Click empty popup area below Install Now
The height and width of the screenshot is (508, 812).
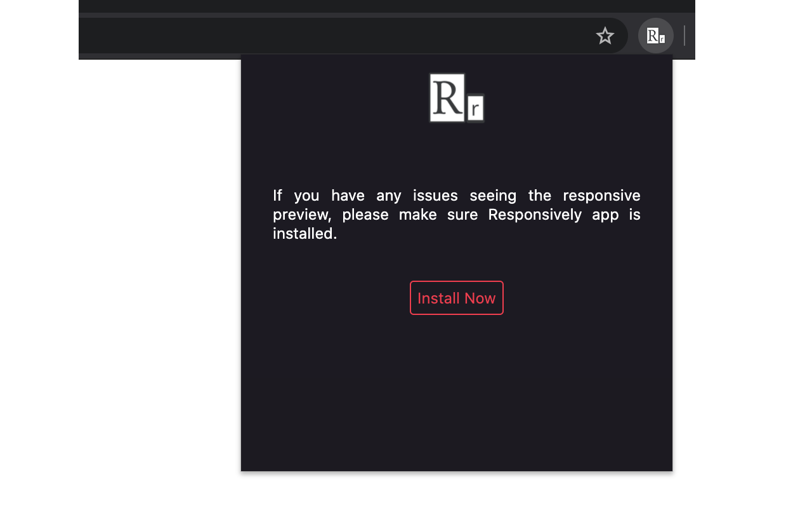tap(457, 394)
